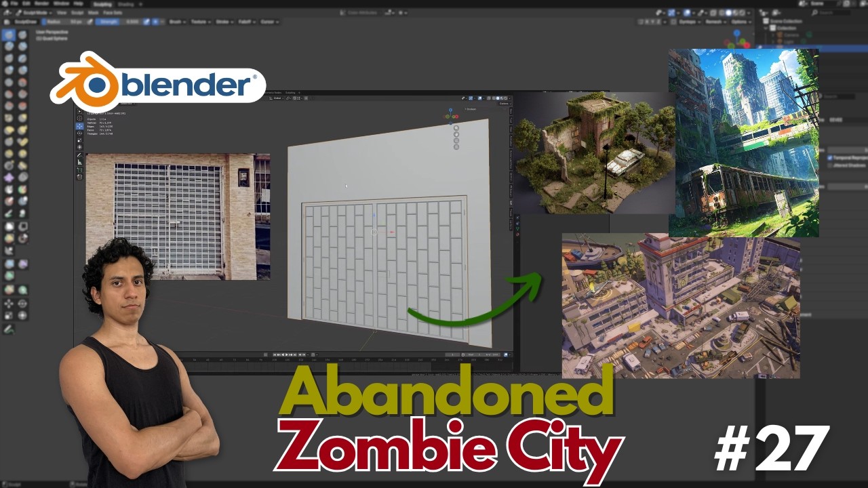
Task: Select the Inflate sculpt brush
Action: (9, 70)
